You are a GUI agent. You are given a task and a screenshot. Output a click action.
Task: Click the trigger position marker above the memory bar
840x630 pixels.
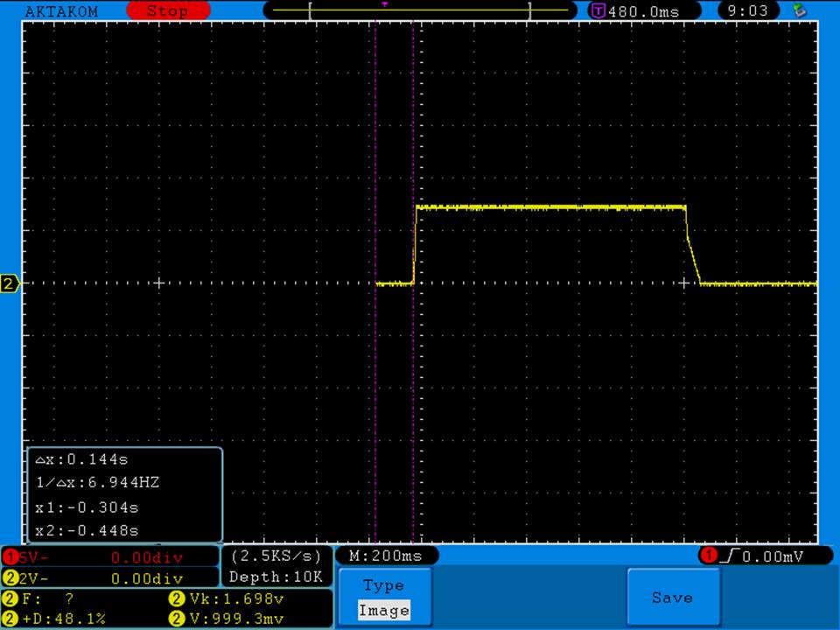[x=384, y=3]
